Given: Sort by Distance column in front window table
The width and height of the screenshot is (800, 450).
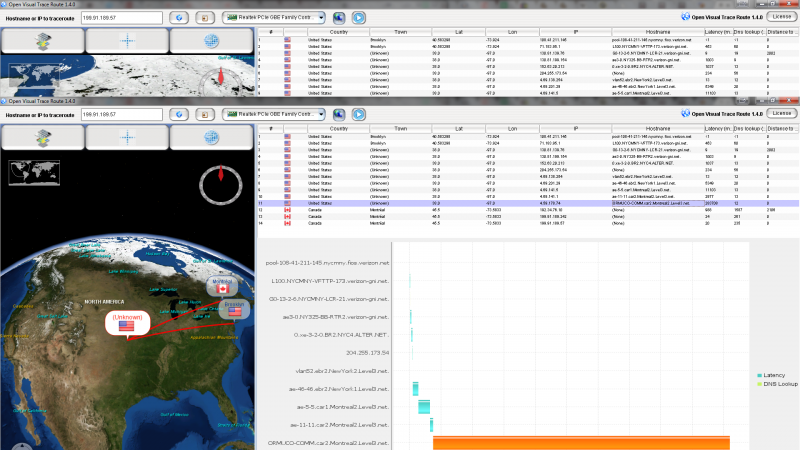Looking at the screenshot, I should point(782,129).
